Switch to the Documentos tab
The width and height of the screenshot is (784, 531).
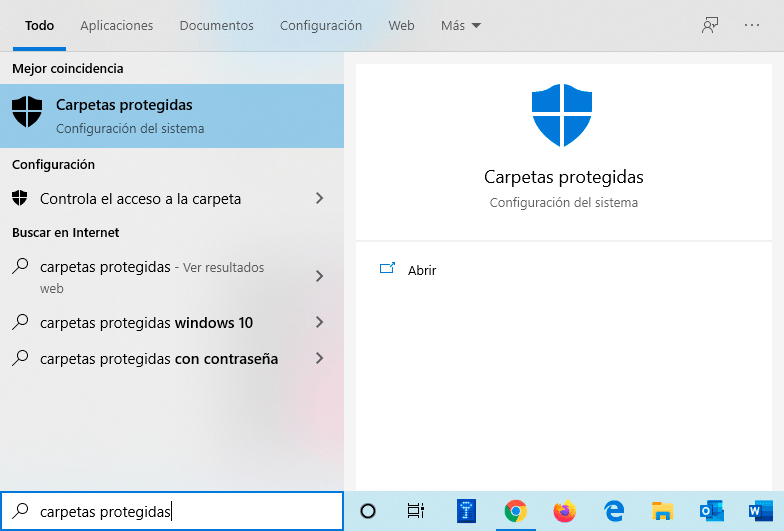[x=216, y=26]
